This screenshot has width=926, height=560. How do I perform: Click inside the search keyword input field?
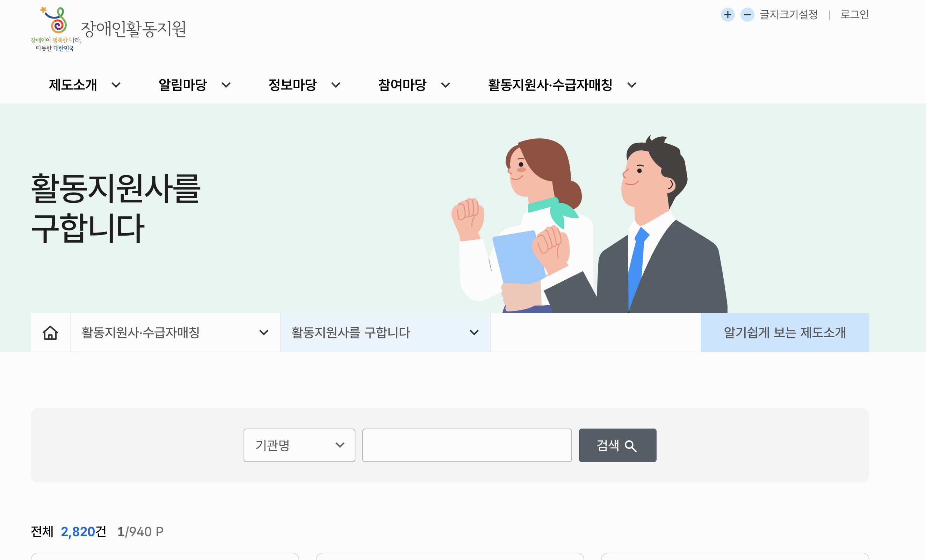point(467,445)
